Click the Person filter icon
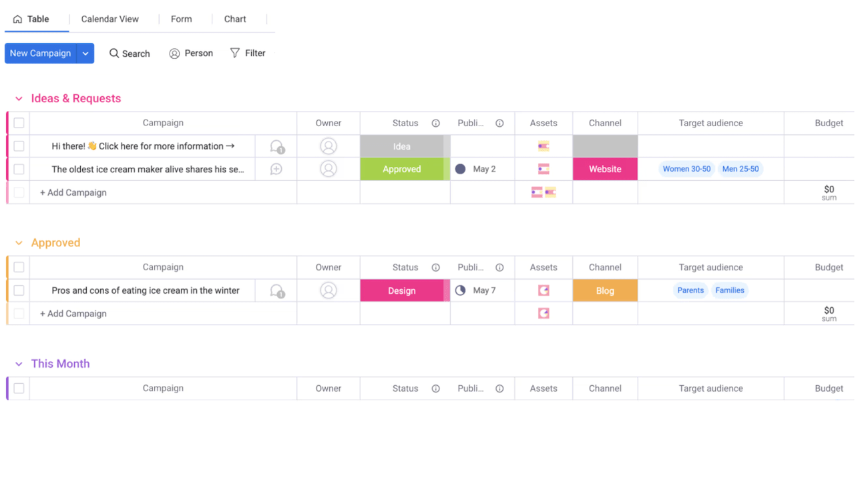 coord(174,53)
